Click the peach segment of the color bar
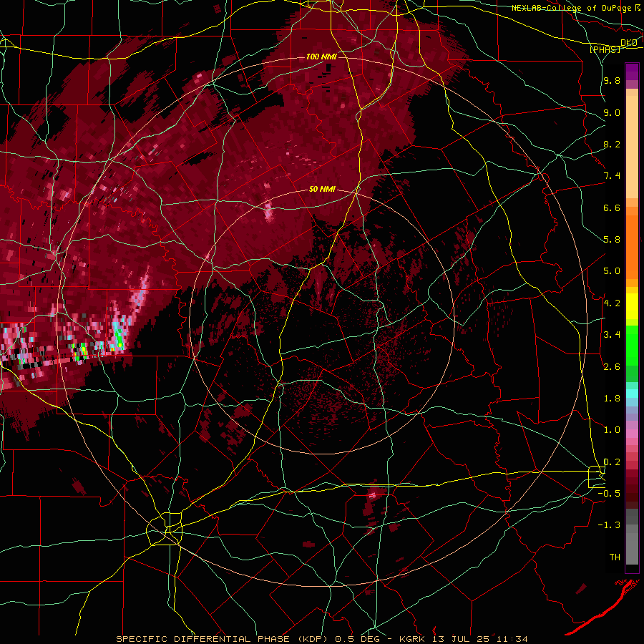This screenshot has height=644, width=644. click(632, 148)
